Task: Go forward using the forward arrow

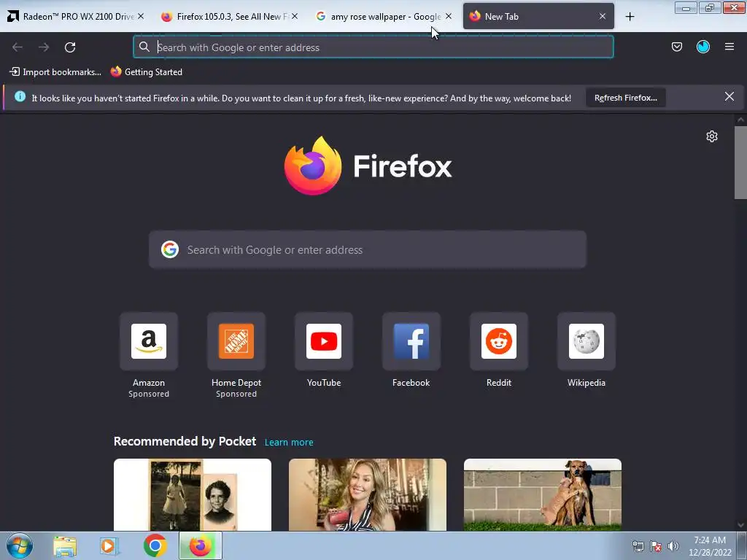Action: click(x=44, y=47)
